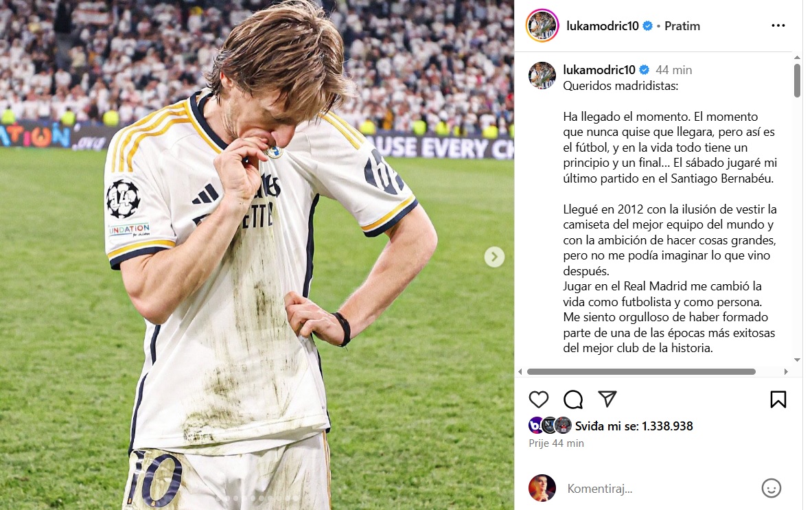Image resolution: width=812 pixels, height=510 pixels.
Task: View Sviđa mi se likes count
Action: pyautogui.click(x=634, y=426)
